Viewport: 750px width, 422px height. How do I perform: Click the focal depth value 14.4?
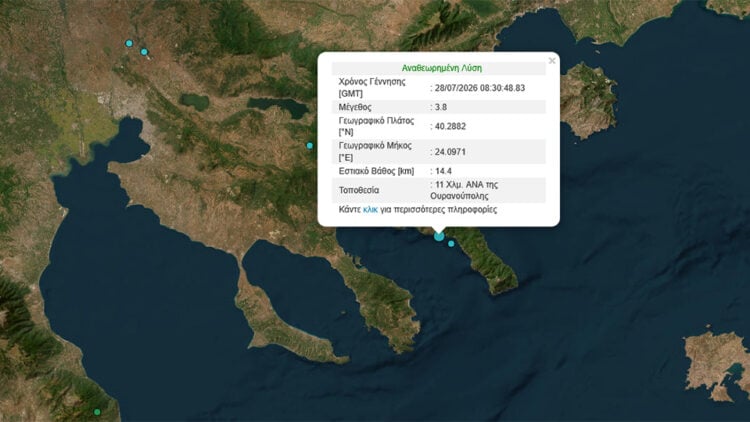(443, 171)
